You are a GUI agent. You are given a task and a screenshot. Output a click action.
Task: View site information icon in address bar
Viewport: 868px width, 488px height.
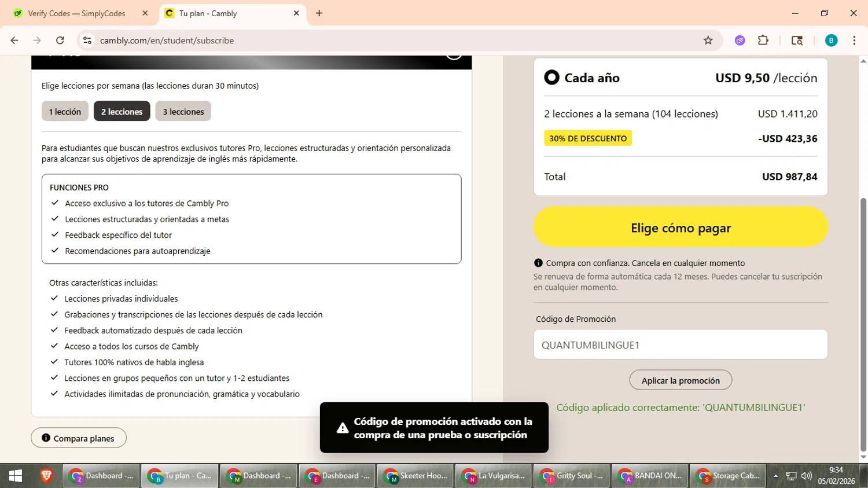pyautogui.click(x=87, y=41)
